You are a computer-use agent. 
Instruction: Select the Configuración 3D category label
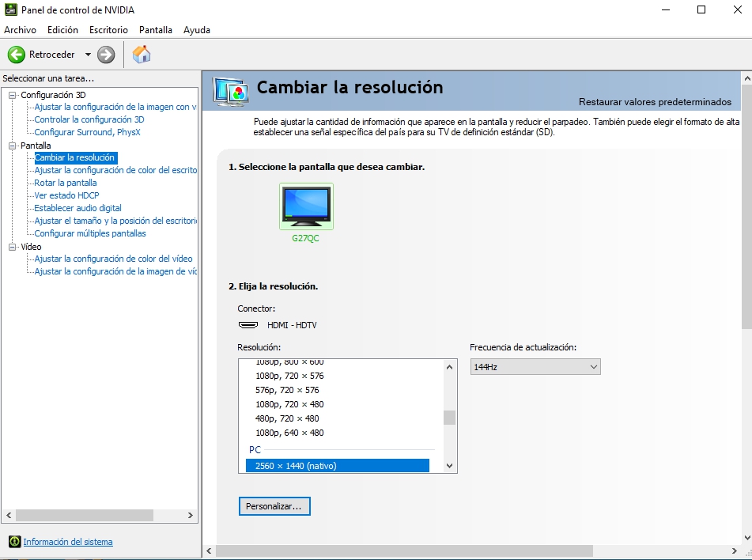pyautogui.click(x=53, y=95)
